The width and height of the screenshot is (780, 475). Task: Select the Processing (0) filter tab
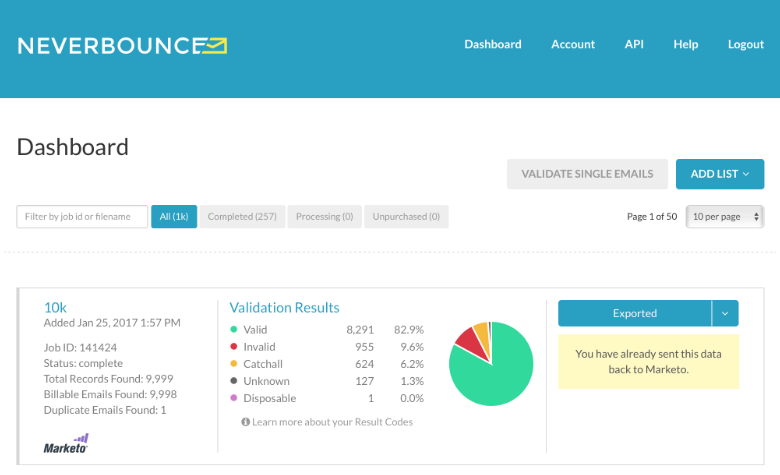click(x=324, y=216)
